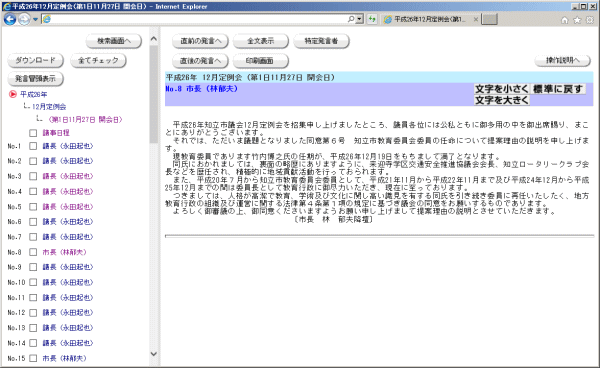600x368 pixels.
Task: Click the 直後の発言へ button
Action: pos(200,61)
